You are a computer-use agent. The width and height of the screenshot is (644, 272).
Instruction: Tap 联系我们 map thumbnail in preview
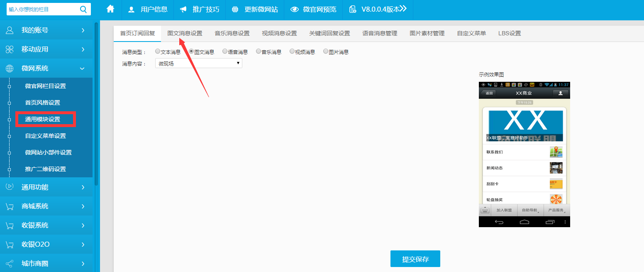[x=556, y=152]
